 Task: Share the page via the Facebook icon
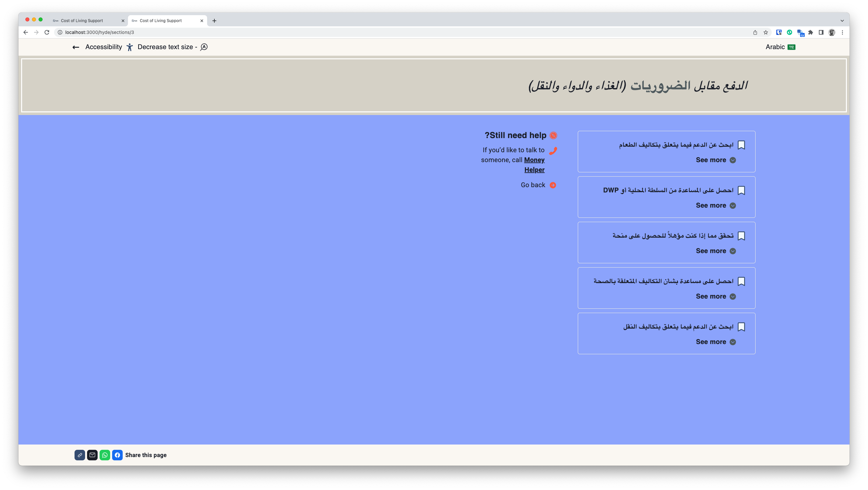tap(117, 455)
